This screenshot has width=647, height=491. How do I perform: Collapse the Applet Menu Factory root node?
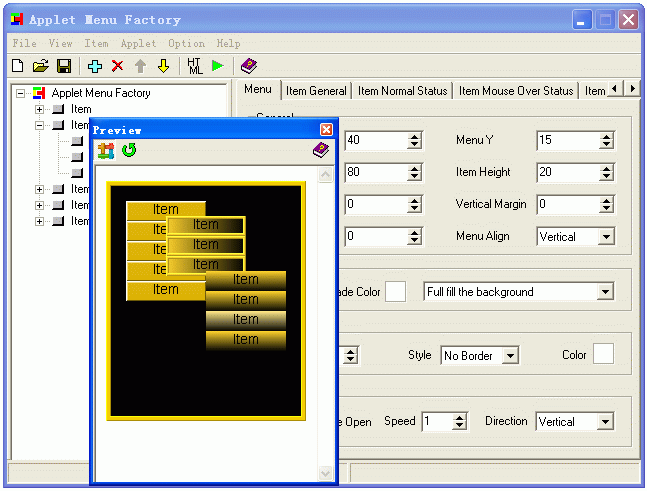click(x=20, y=94)
